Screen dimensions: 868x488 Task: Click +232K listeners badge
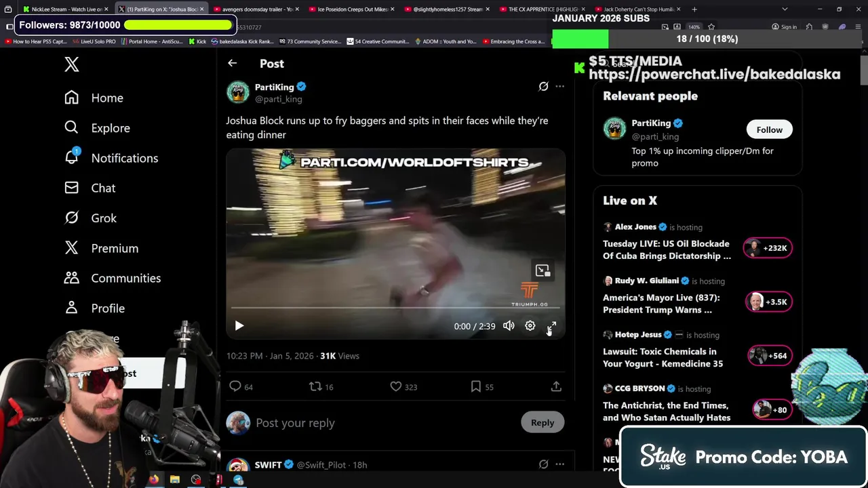pos(768,248)
